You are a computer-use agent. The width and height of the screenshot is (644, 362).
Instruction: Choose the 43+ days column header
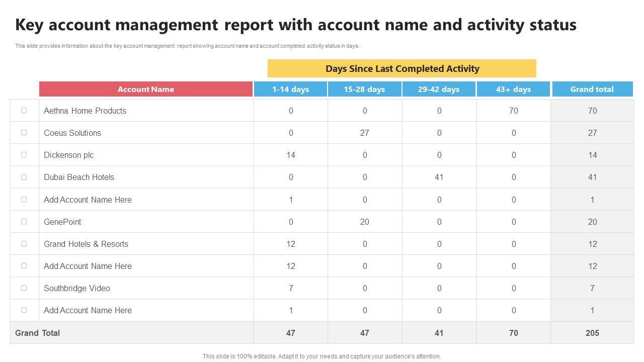(513, 89)
